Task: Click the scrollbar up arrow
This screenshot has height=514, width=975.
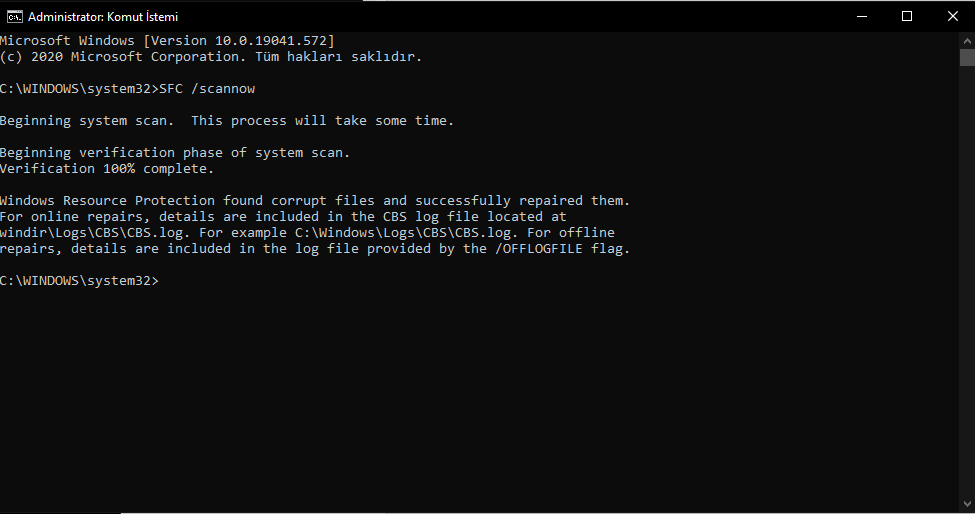Action: click(967, 40)
